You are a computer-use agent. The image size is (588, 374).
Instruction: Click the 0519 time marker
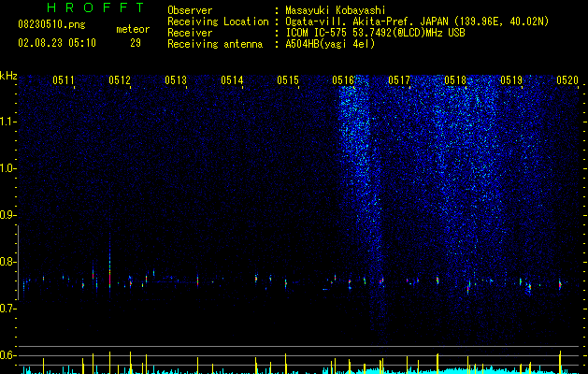[x=511, y=79]
